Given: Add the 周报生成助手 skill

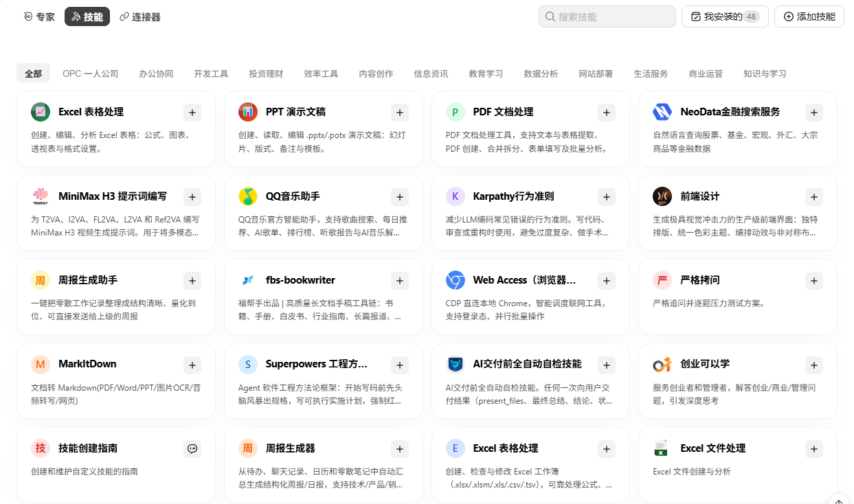Looking at the screenshot, I should 192,281.
